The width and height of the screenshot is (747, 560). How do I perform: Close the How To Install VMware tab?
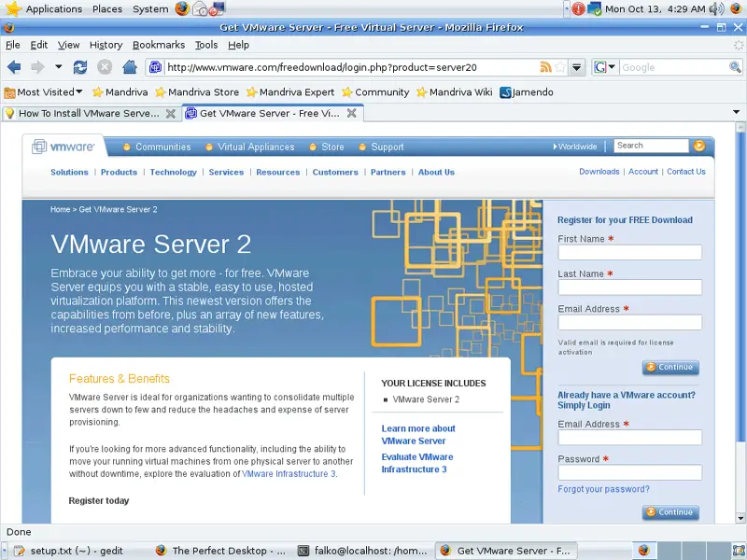point(170,113)
